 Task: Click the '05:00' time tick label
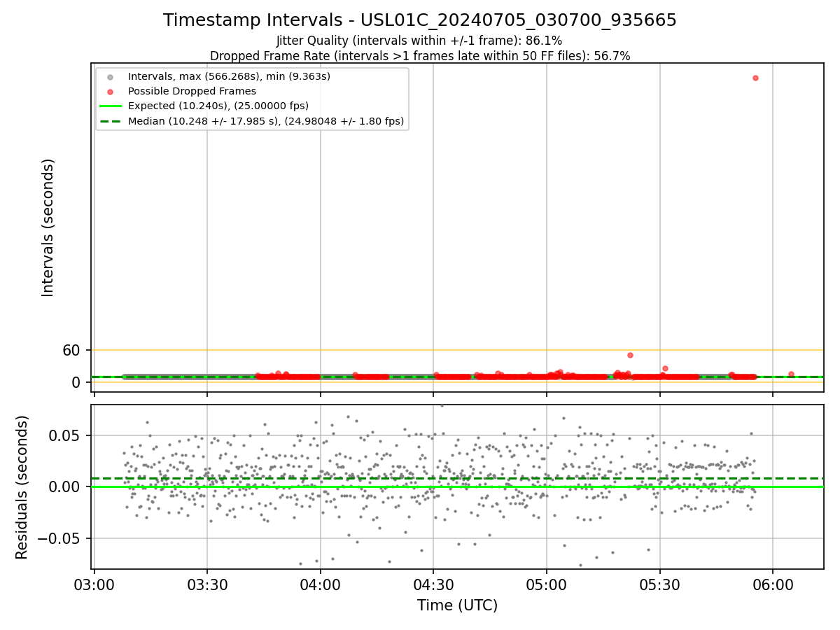point(547,584)
